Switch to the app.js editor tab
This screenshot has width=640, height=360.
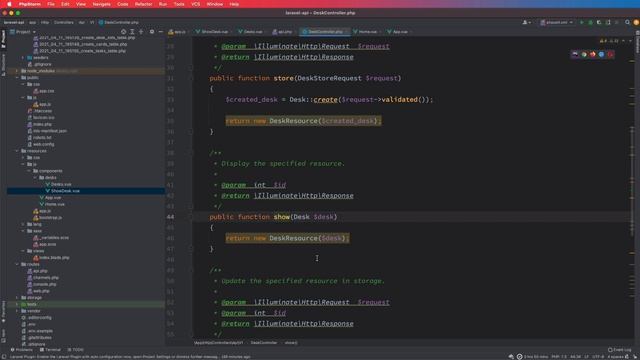click(x=178, y=31)
